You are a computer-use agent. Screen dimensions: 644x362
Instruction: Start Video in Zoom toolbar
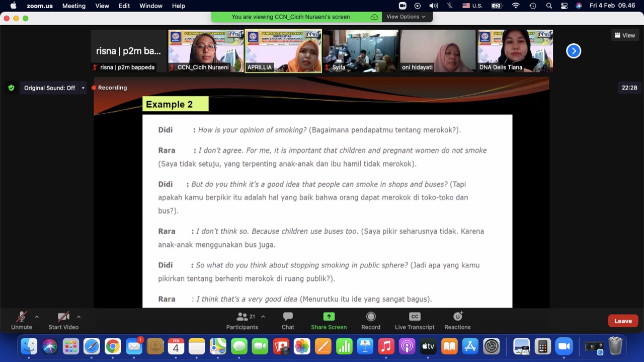pos(63,321)
